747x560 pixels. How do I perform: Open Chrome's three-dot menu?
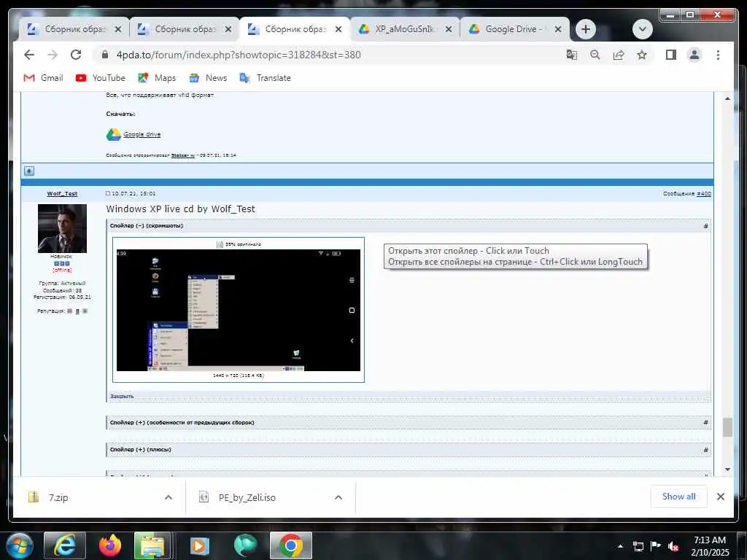click(718, 55)
